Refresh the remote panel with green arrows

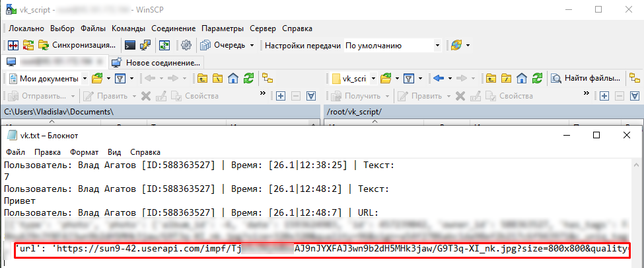[537, 78]
